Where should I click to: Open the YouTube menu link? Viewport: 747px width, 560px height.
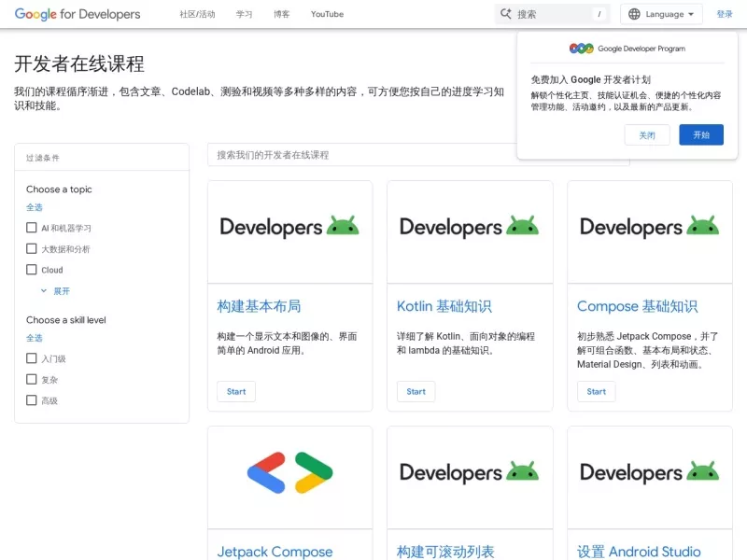328,14
